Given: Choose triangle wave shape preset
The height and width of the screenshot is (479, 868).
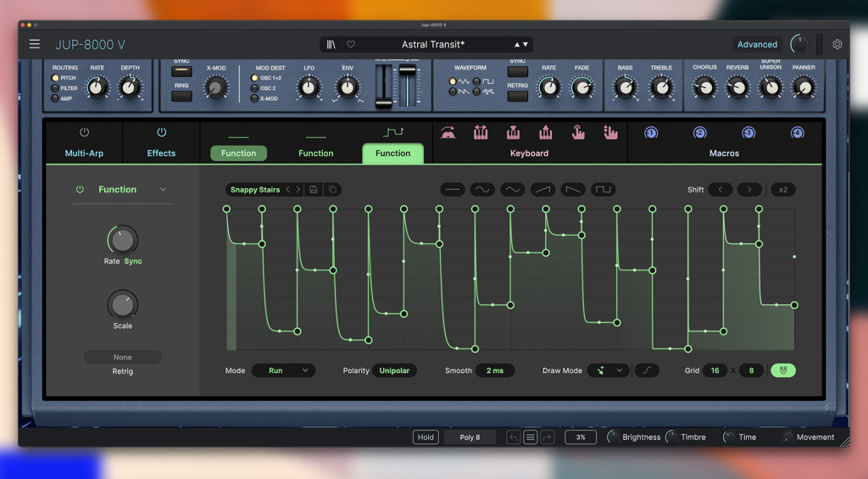Looking at the screenshot, I should (x=513, y=189).
